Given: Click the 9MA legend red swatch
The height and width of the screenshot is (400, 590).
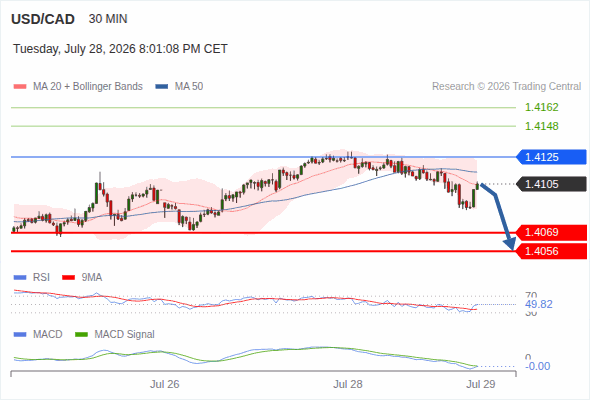Looking at the screenshot, I should click(68, 278).
